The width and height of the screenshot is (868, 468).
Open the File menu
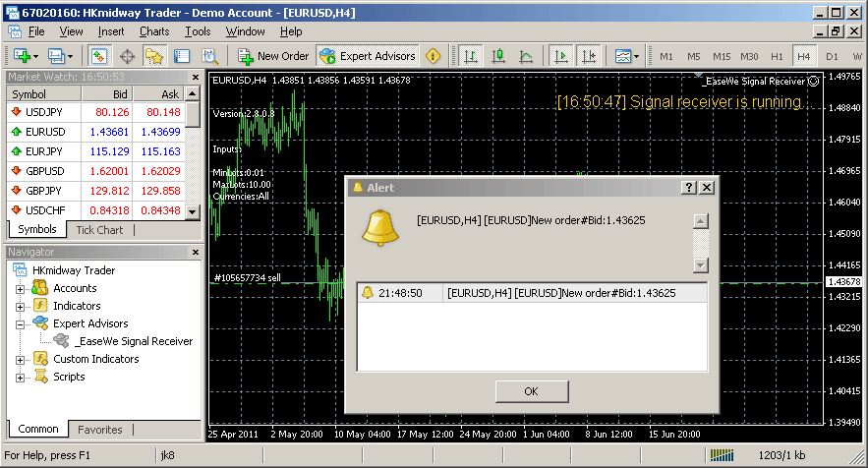(x=36, y=31)
